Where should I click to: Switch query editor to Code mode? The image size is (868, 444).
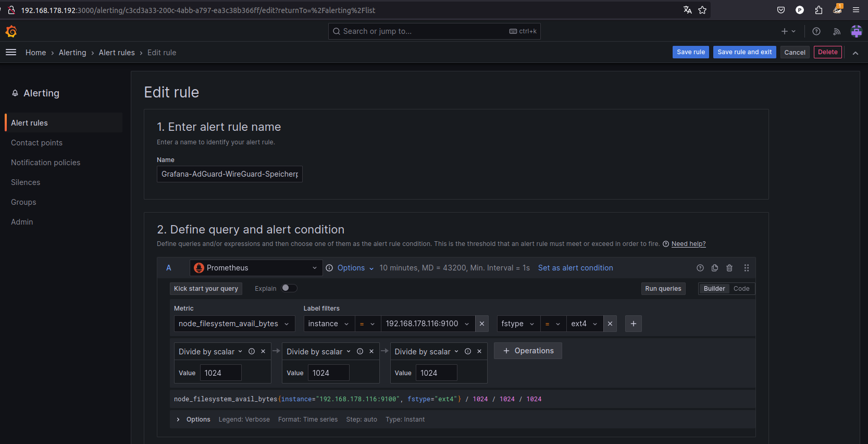(741, 289)
